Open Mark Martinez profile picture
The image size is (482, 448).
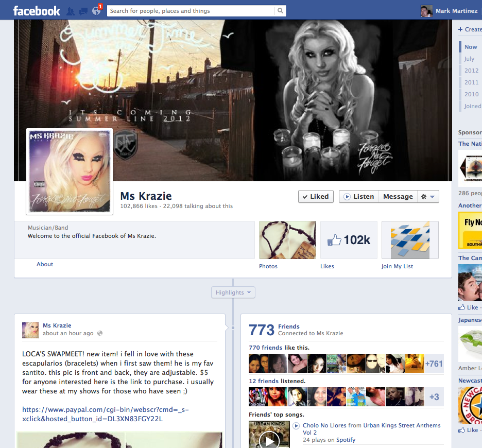pyautogui.click(x=426, y=11)
